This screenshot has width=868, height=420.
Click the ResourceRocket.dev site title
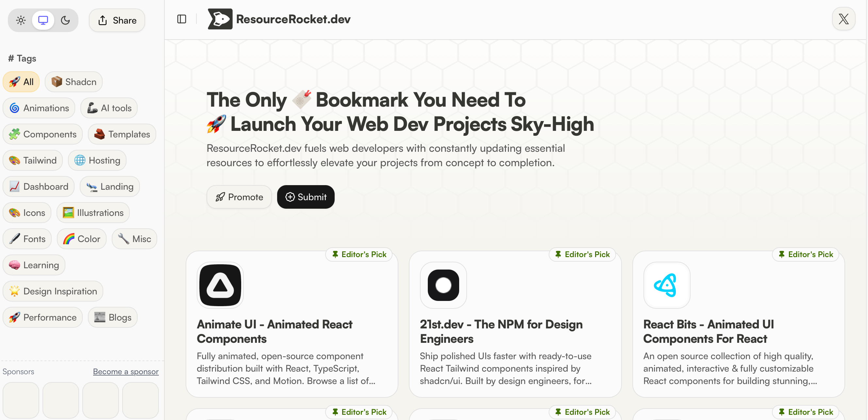(x=293, y=19)
